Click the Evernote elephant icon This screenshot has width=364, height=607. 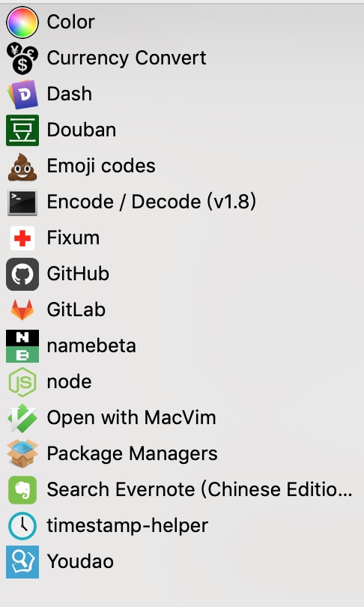click(22, 490)
